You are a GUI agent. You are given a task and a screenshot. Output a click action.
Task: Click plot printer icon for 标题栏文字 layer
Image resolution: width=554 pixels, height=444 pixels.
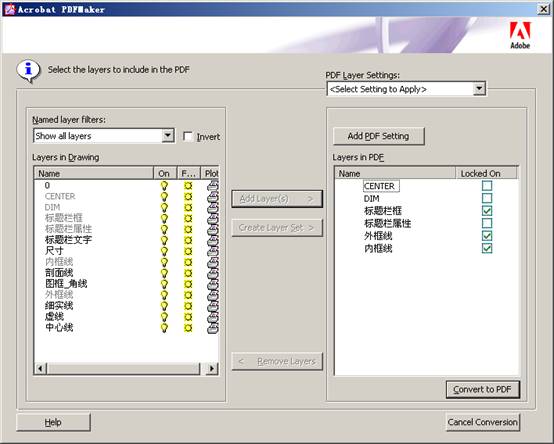pos(213,240)
